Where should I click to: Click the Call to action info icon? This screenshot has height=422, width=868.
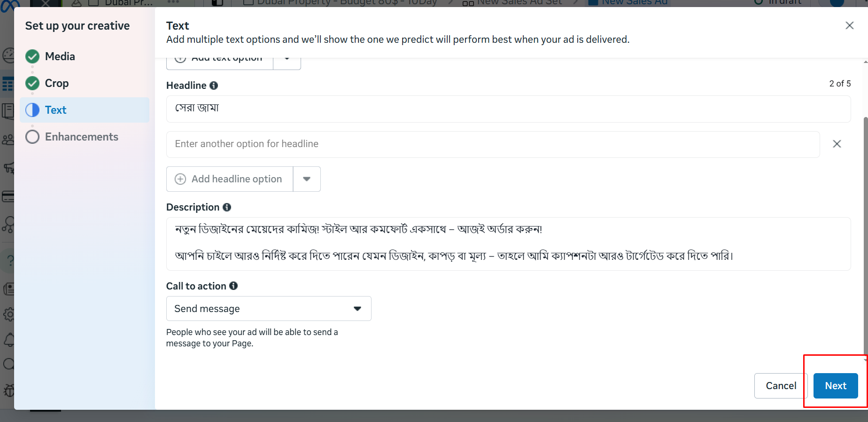(233, 286)
